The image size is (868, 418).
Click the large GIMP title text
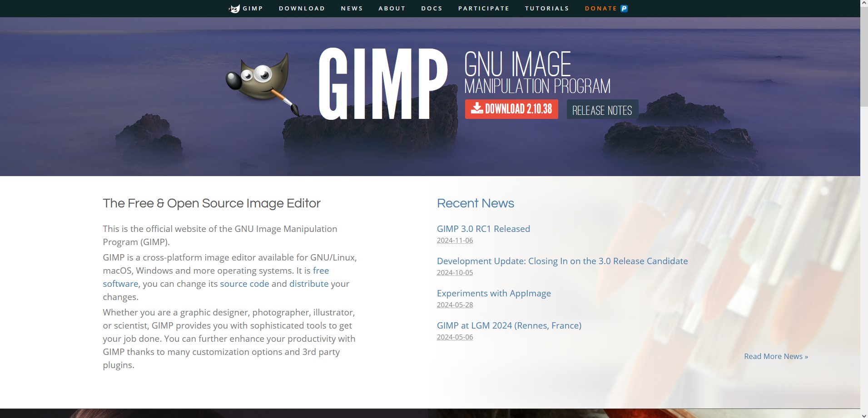tap(383, 84)
